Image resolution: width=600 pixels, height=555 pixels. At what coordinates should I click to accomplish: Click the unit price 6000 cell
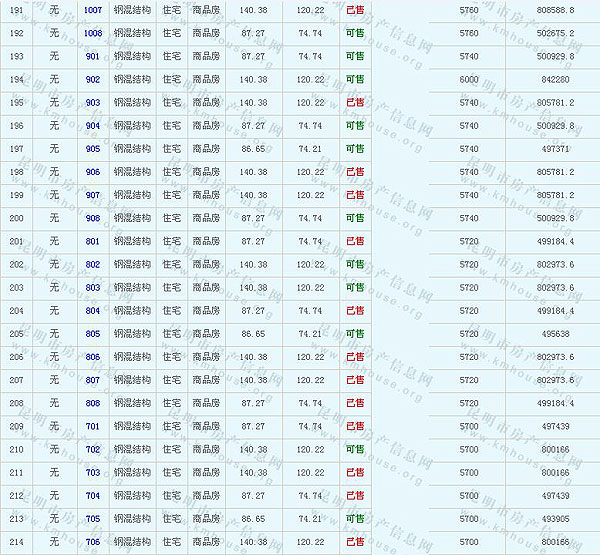(469, 79)
